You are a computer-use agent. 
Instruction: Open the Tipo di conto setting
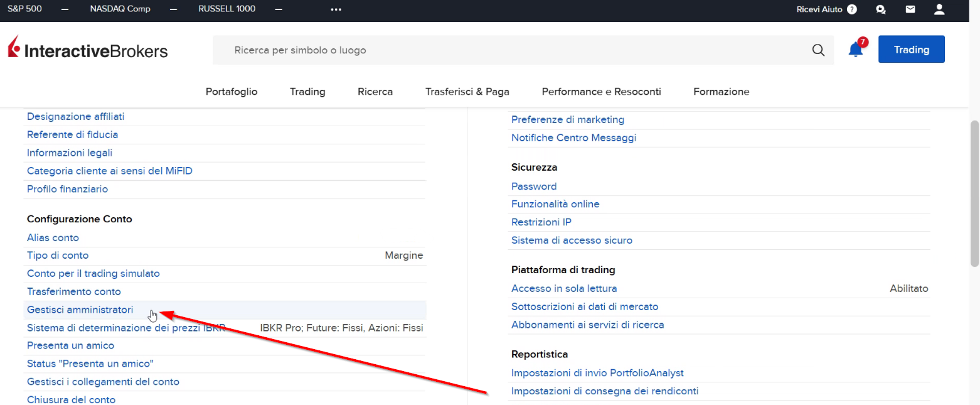point(58,256)
